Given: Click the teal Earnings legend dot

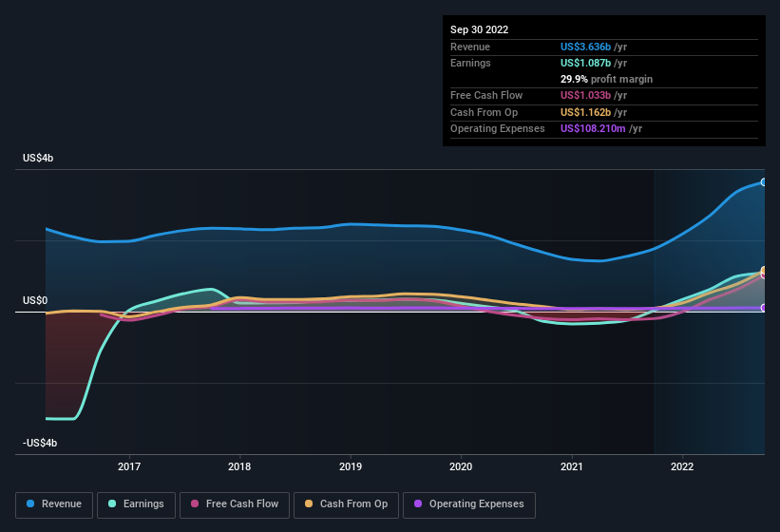Looking at the screenshot, I should (x=112, y=503).
